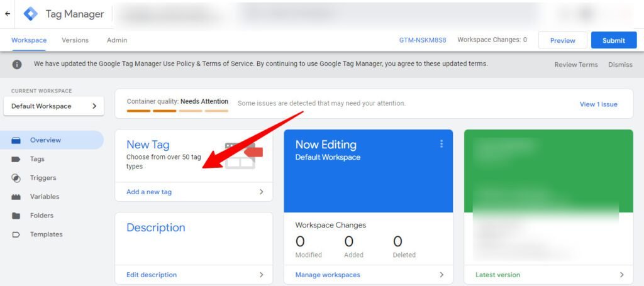
Task: Click the GTM-NSKM8S8 container ID link
Action: pos(423,40)
